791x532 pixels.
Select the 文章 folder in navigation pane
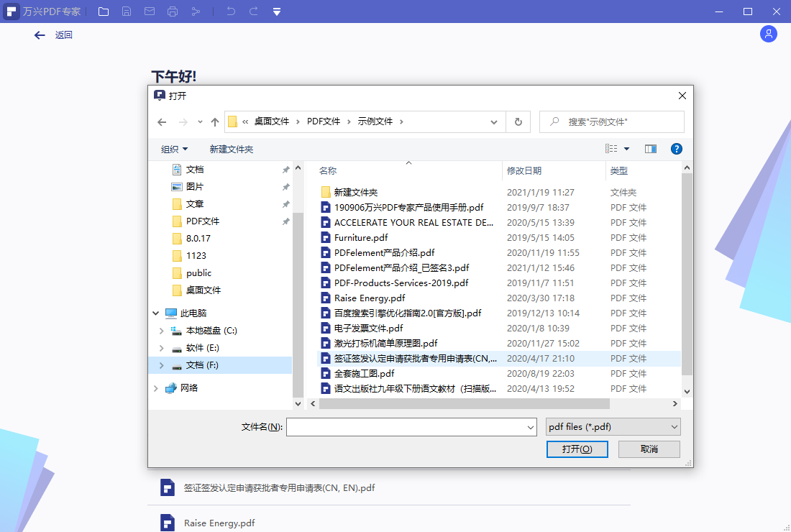click(x=195, y=203)
